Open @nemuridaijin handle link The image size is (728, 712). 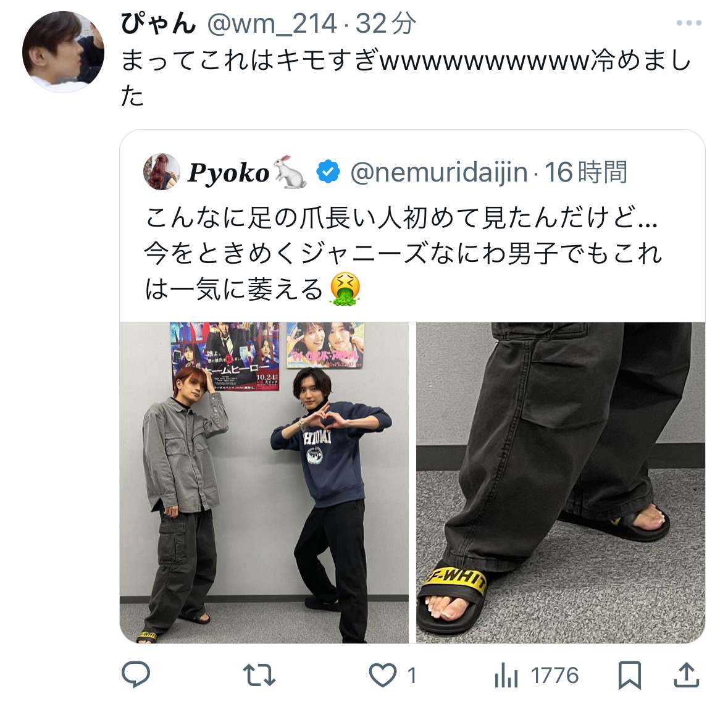coord(439,172)
